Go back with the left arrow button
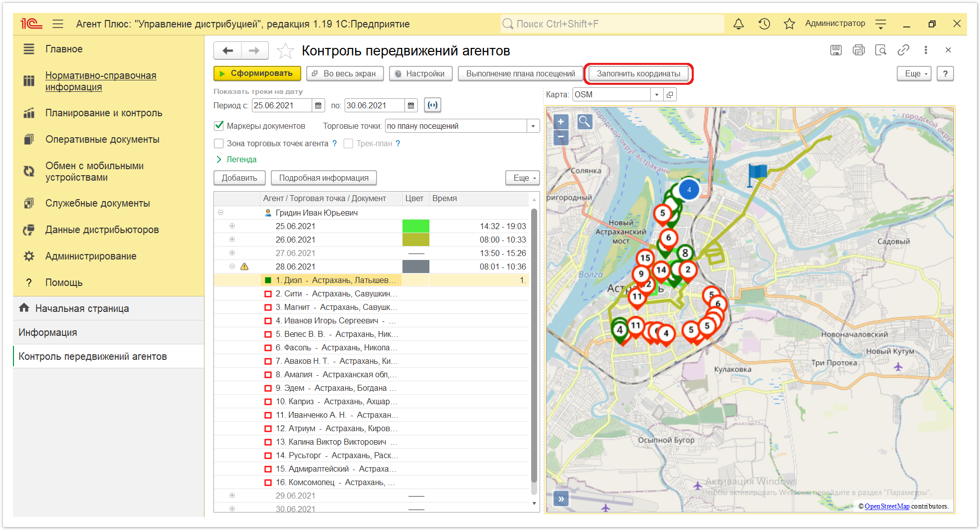 coord(228,50)
